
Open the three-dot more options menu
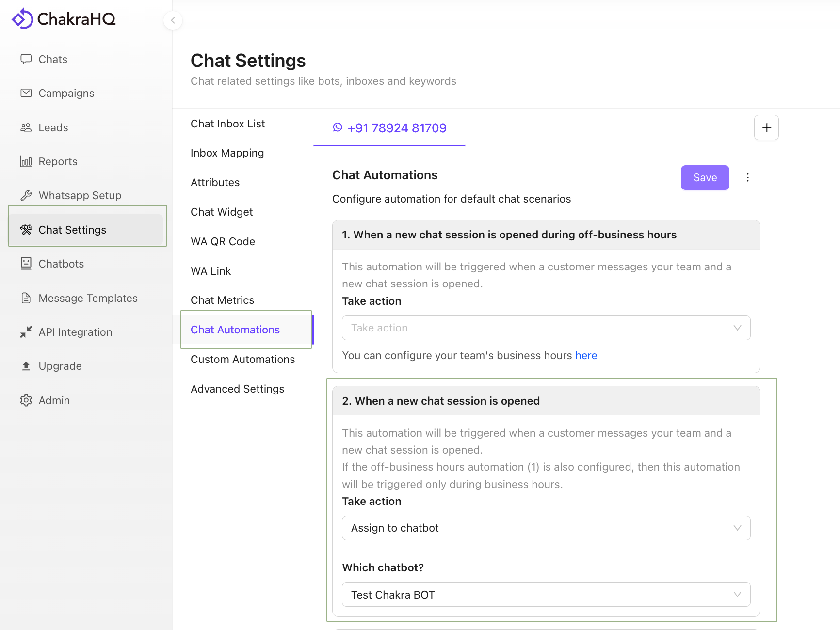tap(748, 177)
